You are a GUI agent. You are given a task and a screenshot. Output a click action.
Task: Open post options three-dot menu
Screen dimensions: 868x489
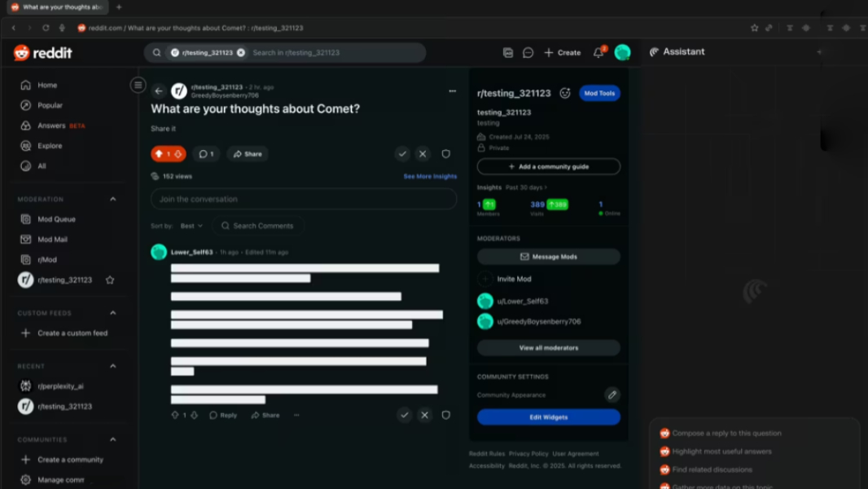(452, 90)
